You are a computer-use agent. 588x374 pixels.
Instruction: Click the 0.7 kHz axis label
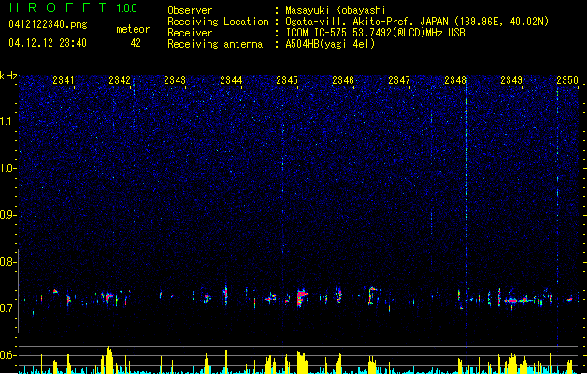coord(8,309)
